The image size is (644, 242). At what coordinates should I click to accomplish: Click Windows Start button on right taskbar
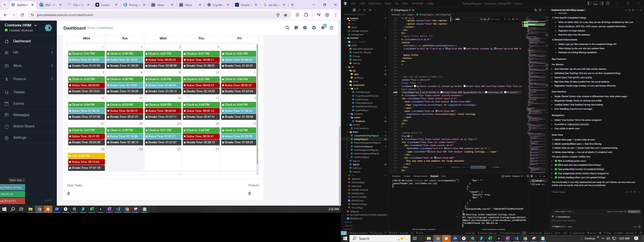[345, 238]
